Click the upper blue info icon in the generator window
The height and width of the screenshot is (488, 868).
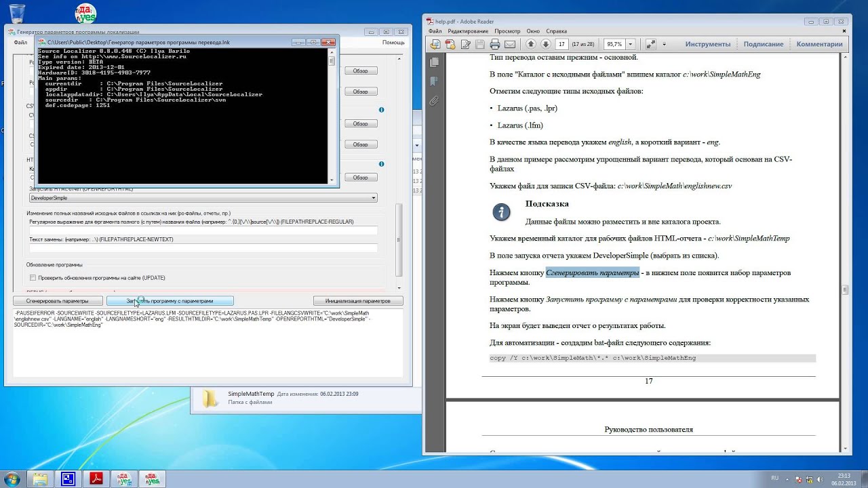382,110
